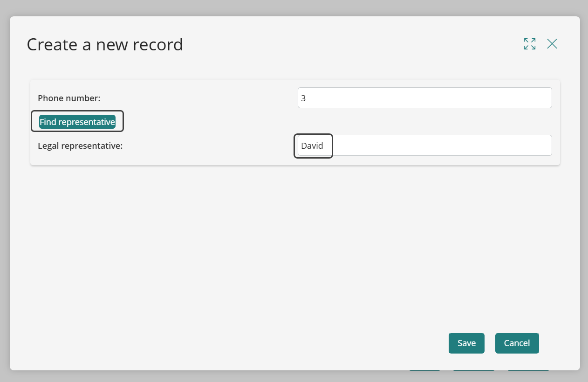The image size is (588, 382).
Task: Click the 'Phone number:' label
Action: click(x=69, y=98)
